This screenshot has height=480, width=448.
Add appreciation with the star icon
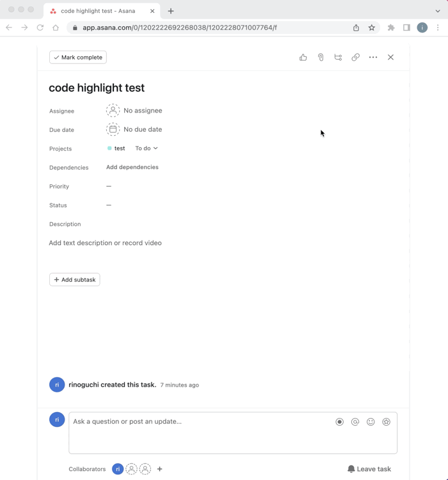pyautogui.click(x=386, y=422)
